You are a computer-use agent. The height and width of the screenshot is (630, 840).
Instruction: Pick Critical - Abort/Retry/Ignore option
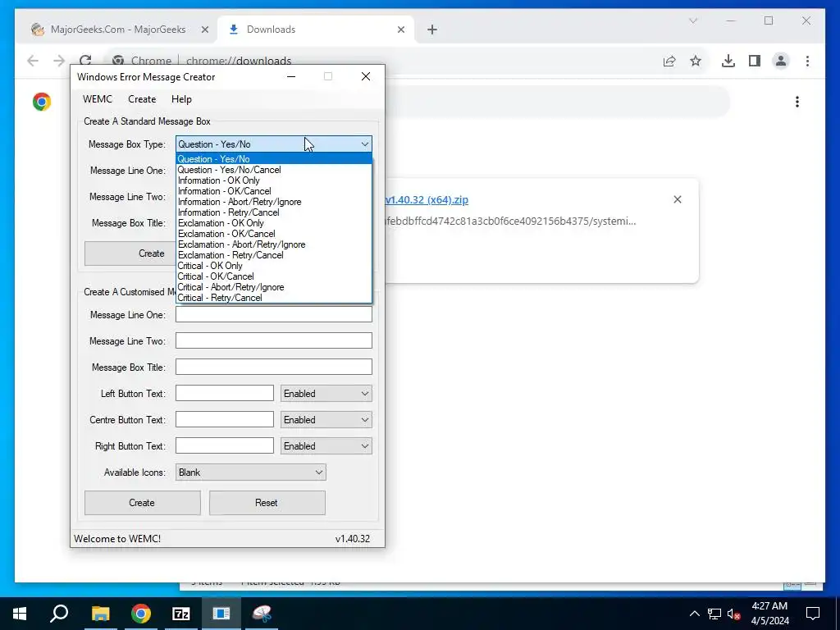(274, 287)
